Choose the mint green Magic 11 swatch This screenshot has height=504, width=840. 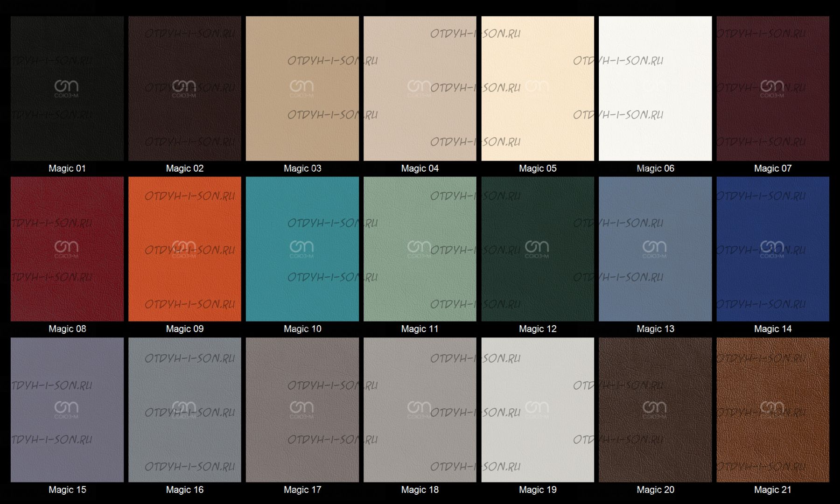click(x=420, y=249)
